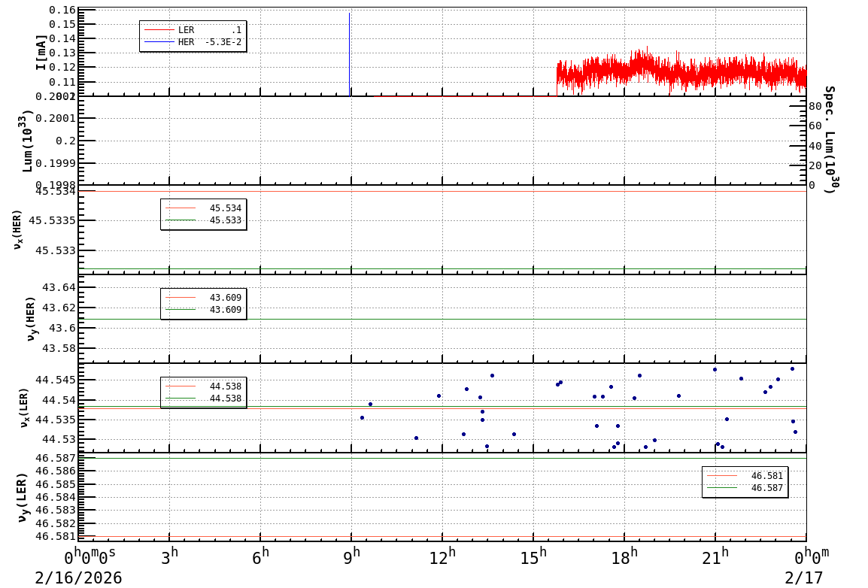Select the Spec. Lum right axis label
Viewport: 868px width, 588px height.
point(830,139)
